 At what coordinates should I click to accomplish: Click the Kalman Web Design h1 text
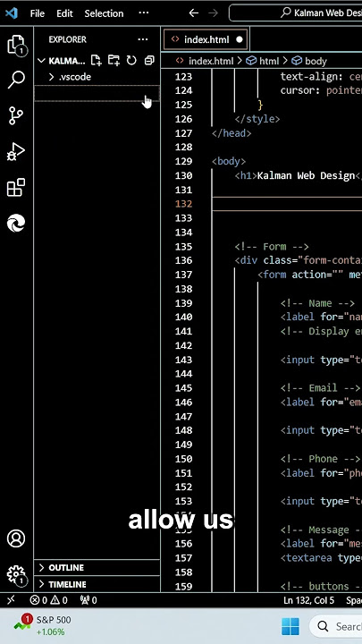(x=306, y=176)
